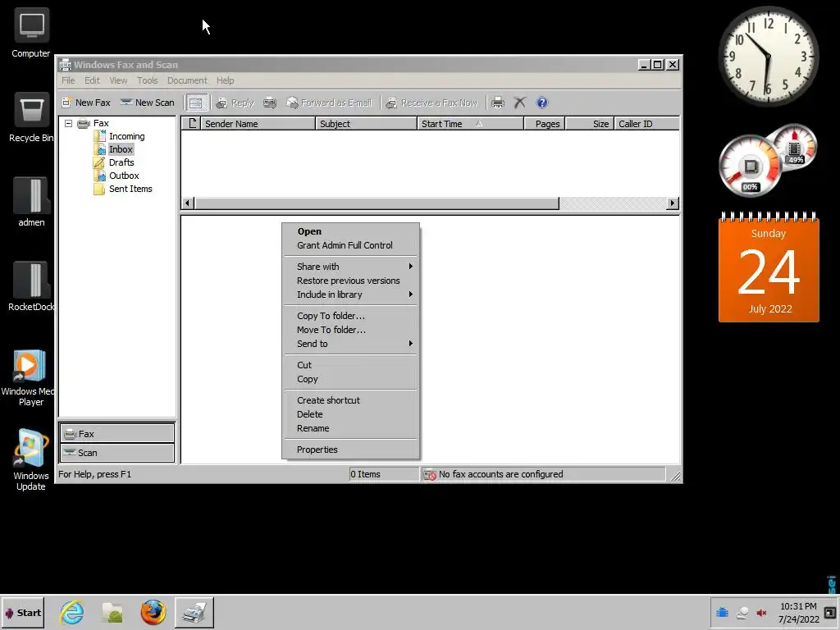Click Forward as E-mail toolbar button
The width and height of the screenshot is (840, 630).
(x=329, y=103)
